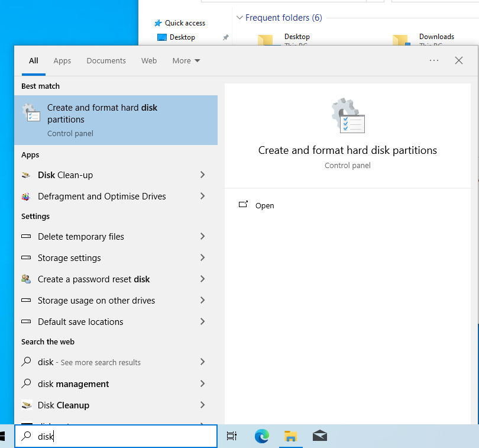Expand Create a password reset disk arrow
Viewport: 479px width, 448px height.
coord(202,279)
